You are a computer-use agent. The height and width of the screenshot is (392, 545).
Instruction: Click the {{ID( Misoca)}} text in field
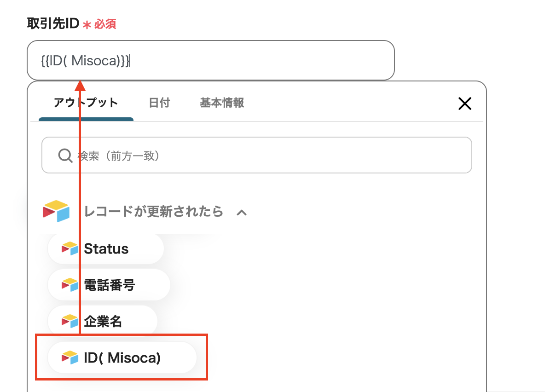(85, 60)
